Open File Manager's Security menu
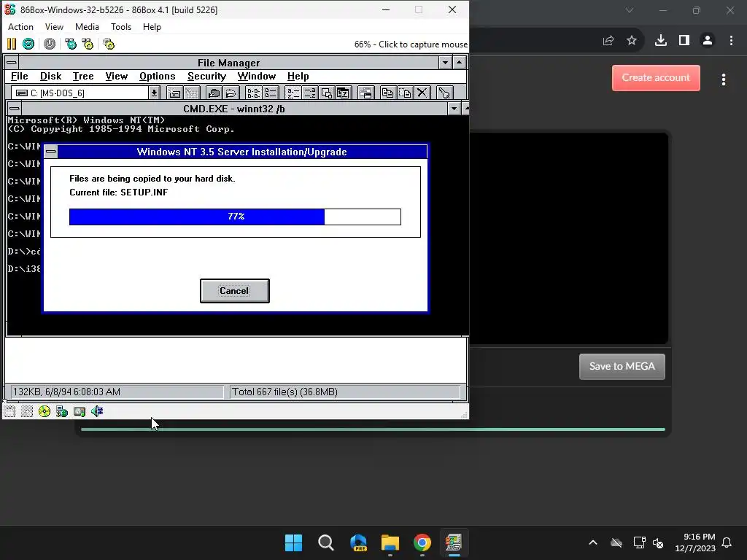The width and height of the screenshot is (747, 560). [x=206, y=76]
